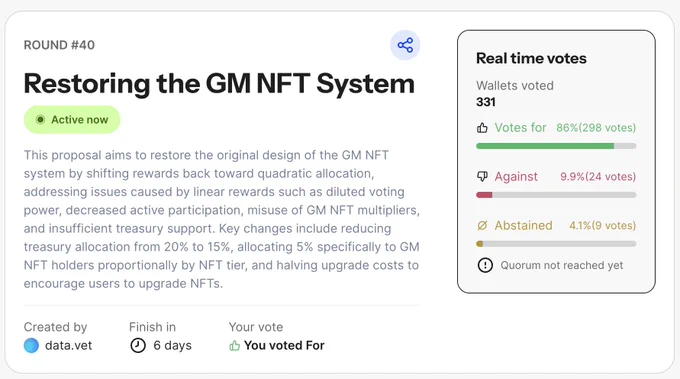Click the Votes for green progress bar
Image resolution: width=680 pixels, height=379 pixels.
[556, 146]
